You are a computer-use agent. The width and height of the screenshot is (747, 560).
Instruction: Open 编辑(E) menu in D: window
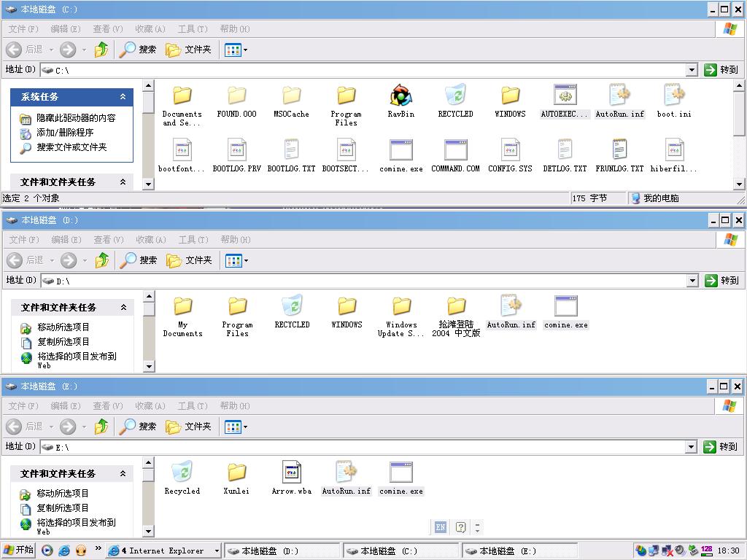point(66,239)
